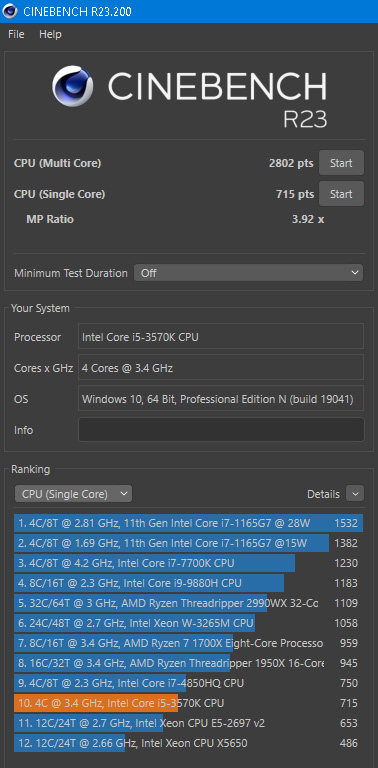The image size is (378, 768).
Task: Start the CPU Multi Core test
Action: click(341, 163)
